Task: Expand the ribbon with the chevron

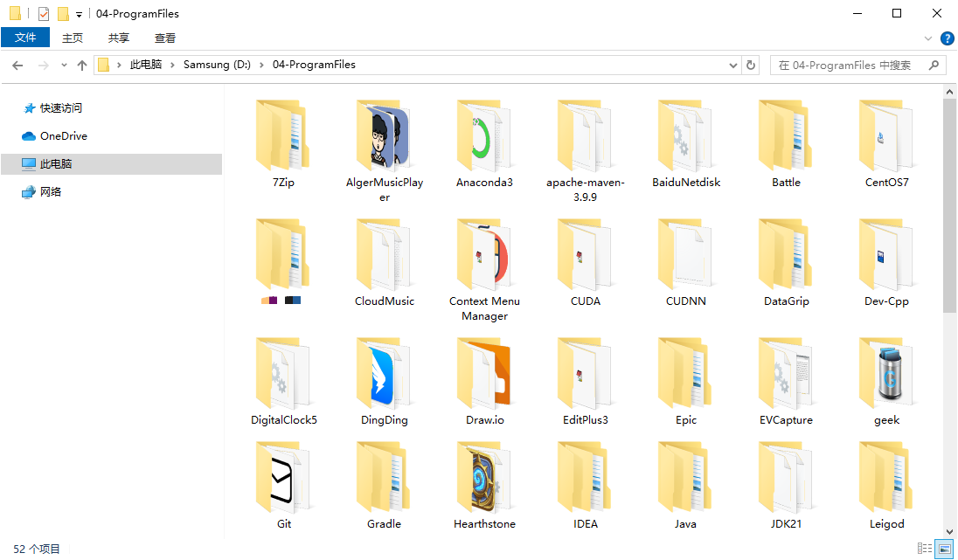Action: coord(928,38)
